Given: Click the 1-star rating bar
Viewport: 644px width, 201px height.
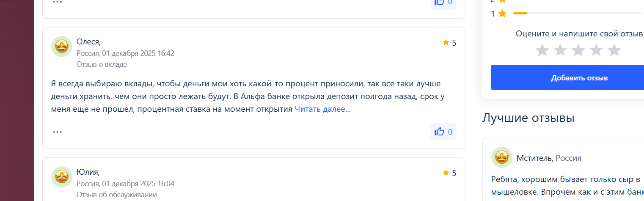Looking at the screenshot, I should click(x=577, y=14).
